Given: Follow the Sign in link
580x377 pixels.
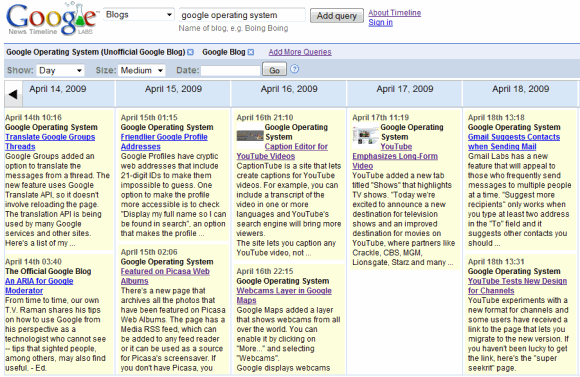Looking at the screenshot, I should coord(380,22).
